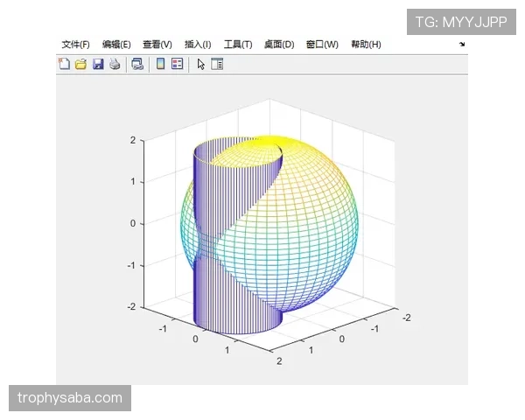Open the 插入(I) menu
Viewport: 525px width, 420px height.
[198, 45]
